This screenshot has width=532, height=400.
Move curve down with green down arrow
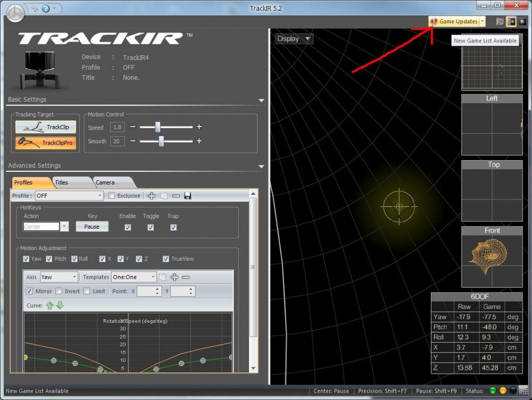[x=60, y=305]
